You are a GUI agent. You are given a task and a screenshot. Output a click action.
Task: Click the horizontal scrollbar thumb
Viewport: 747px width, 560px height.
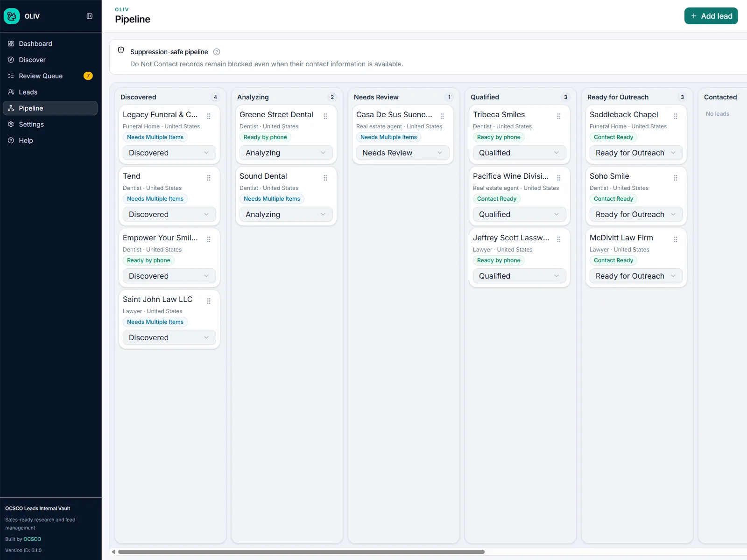pos(301,552)
